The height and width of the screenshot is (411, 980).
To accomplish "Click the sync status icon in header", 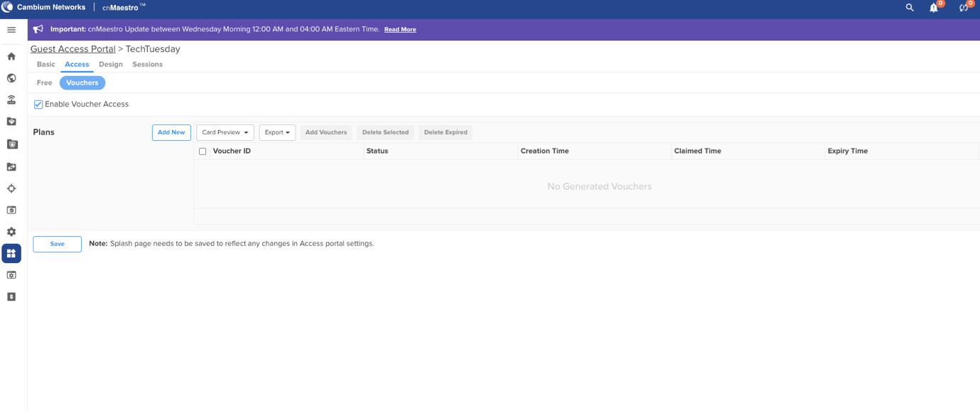I will pos(964,8).
